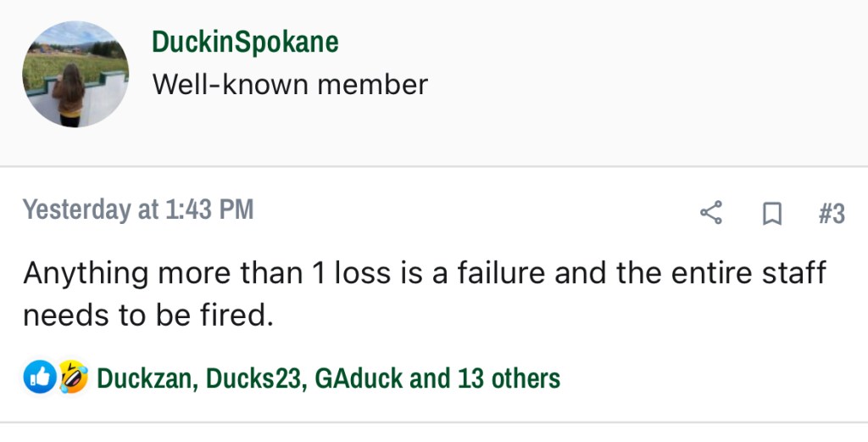Bookmark post #3 using the bookmark icon
The width and height of the screenshot is (868, 442).
[x=771, y=214]
